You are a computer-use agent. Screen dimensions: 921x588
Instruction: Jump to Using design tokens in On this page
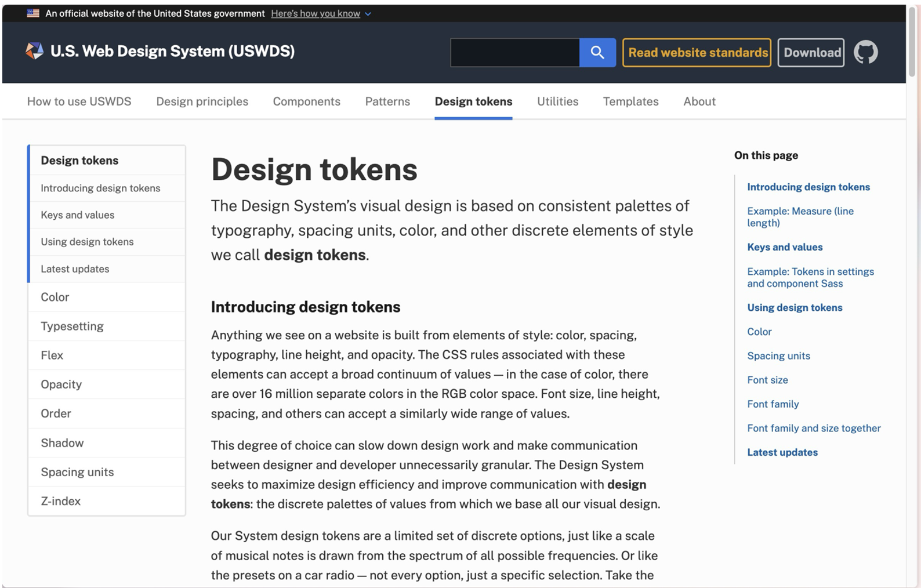click(x=795, y=307)
